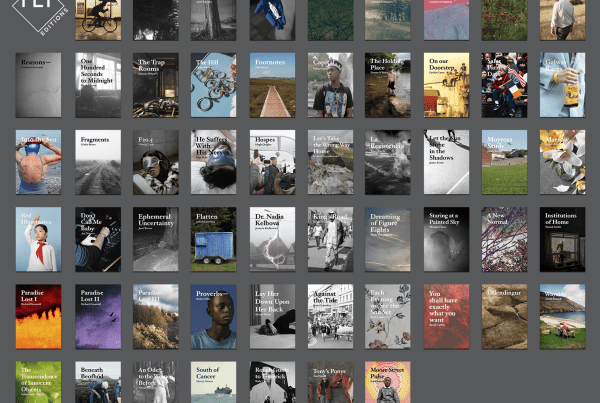Open cover with white lilies on pavement

coord(562,162)
